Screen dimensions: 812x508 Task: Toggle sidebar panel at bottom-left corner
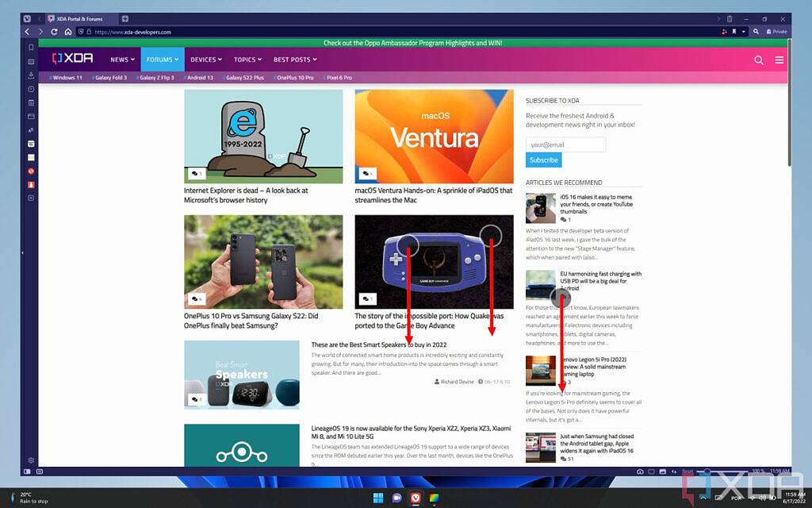point(27,471)
